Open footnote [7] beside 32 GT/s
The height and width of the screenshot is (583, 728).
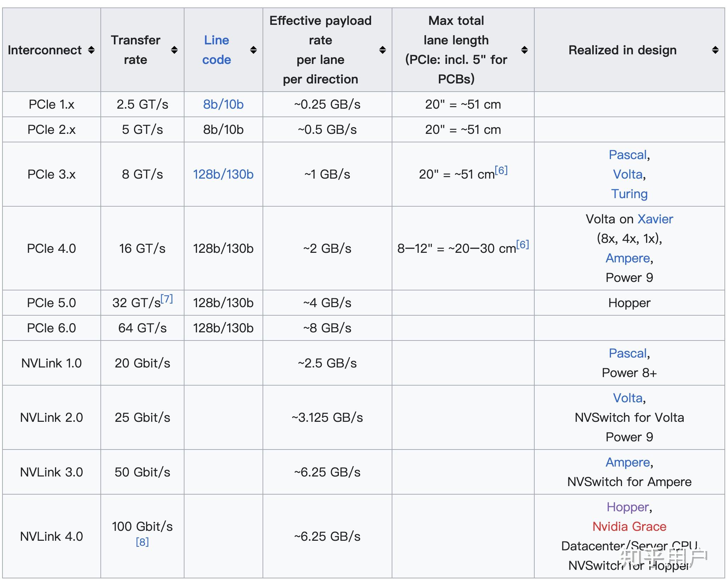pyautogui.click(x=166, y=298)
